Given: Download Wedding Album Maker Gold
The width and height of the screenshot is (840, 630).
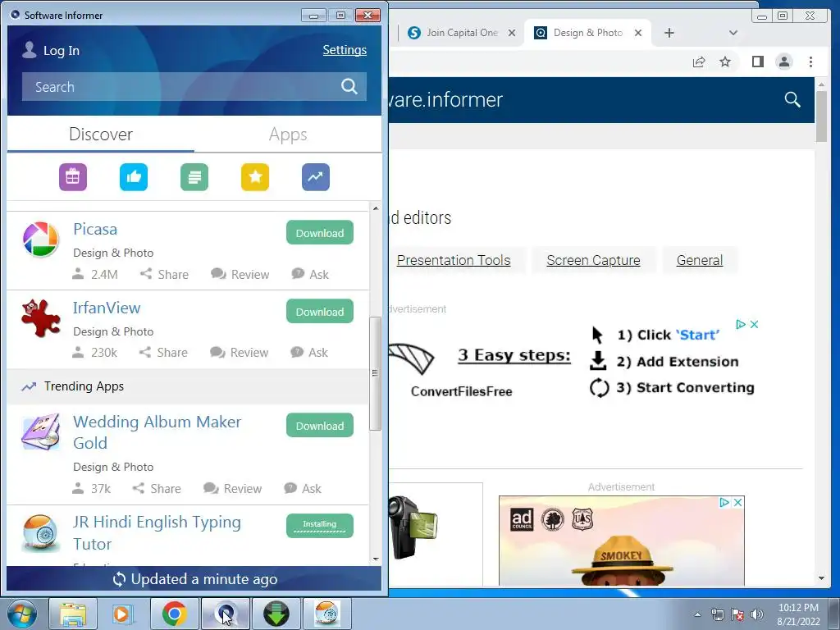Looking at the screenshot, I should coord(320,426).
